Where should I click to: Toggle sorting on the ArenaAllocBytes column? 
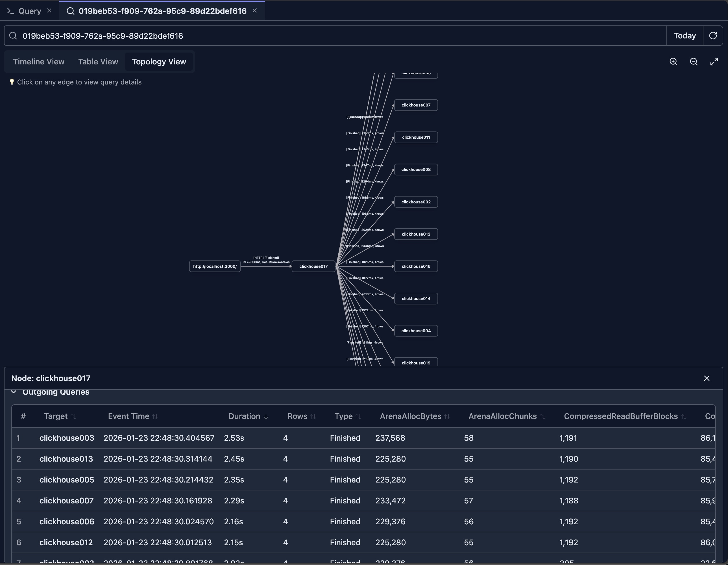tap(447, 417)
